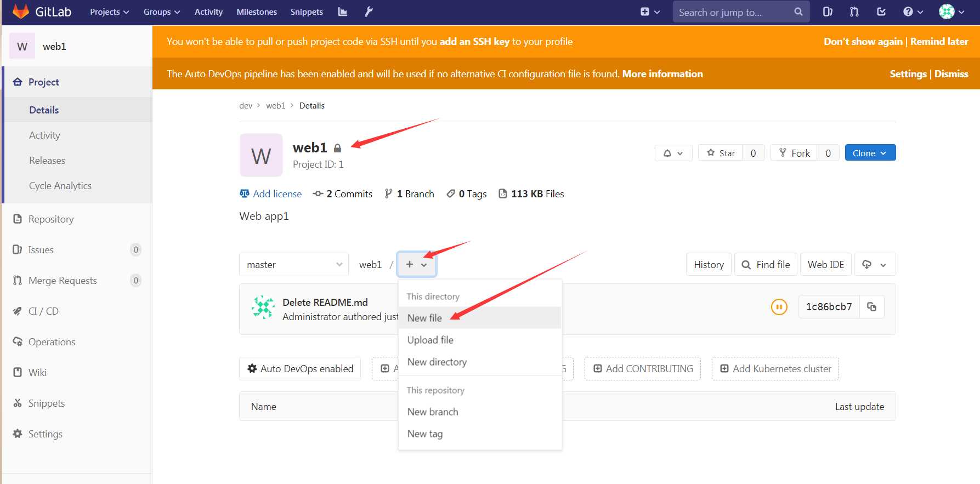Click the Administrator commit author avatar
The image size is (980, 484).
(263, 307)
